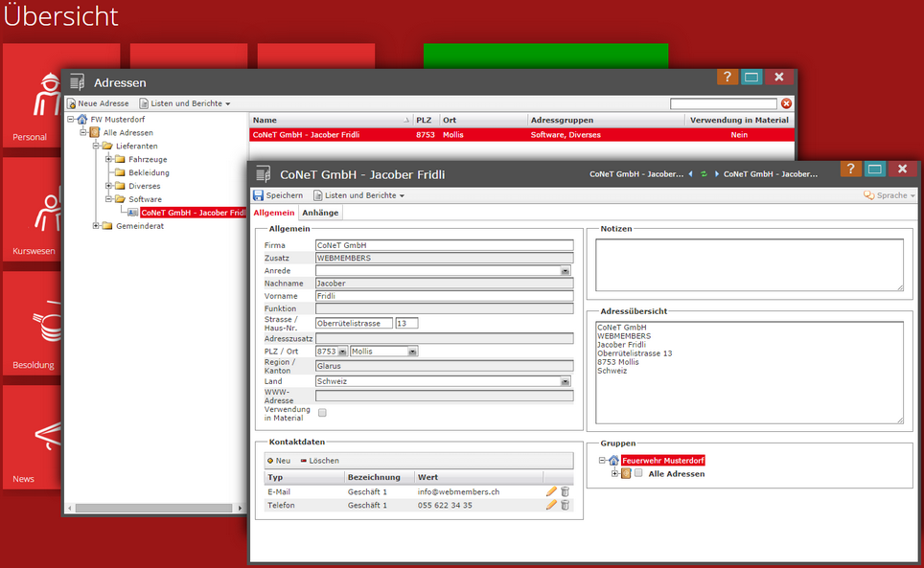Screen dimensions: 924x568
Task: Edit the E-Mail contact entry pencil icon
Action: pyautogui.click(x=551, y=491)
